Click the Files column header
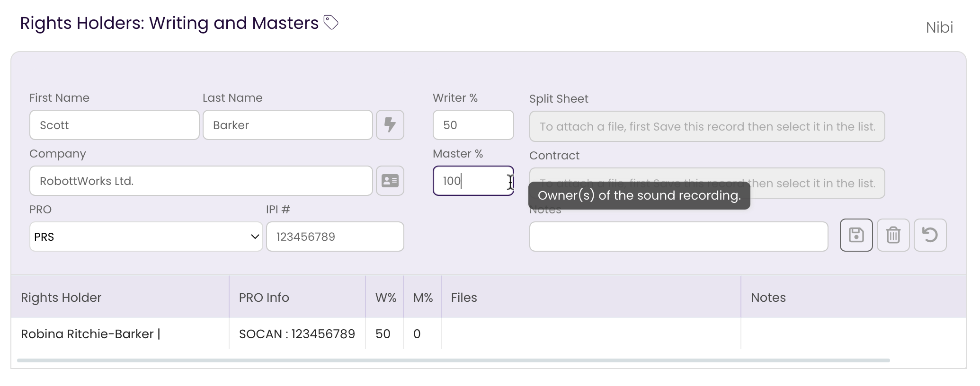Image resolution: width=980 pixels, height=386 pixels. tap(591, 298)
